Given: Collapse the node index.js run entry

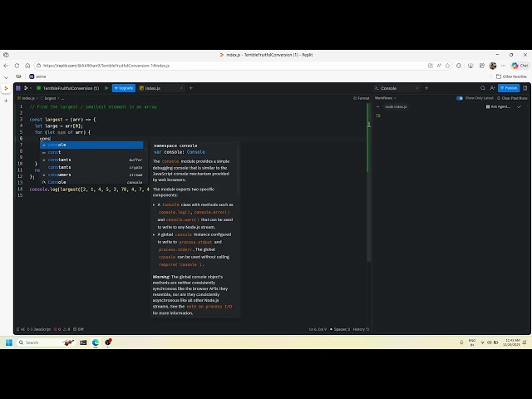Looking at the screenshot, I should (x=377, y=107).
